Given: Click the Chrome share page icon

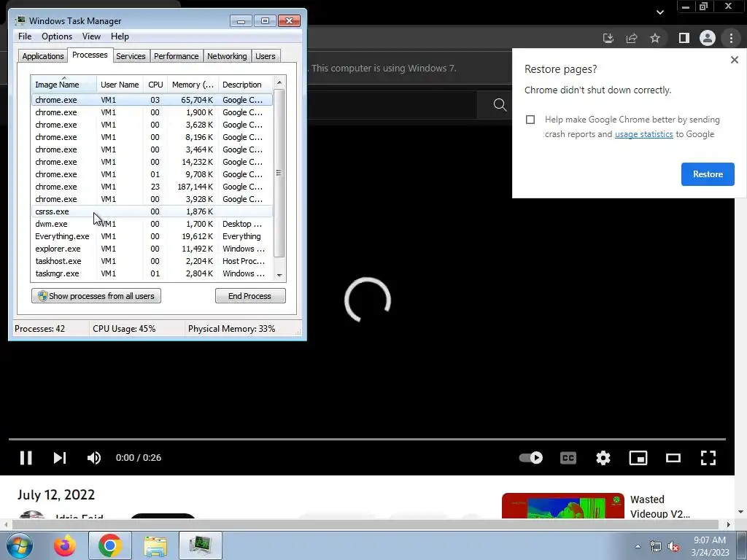Looking at the screenshot, I should (x=632, y=38).
